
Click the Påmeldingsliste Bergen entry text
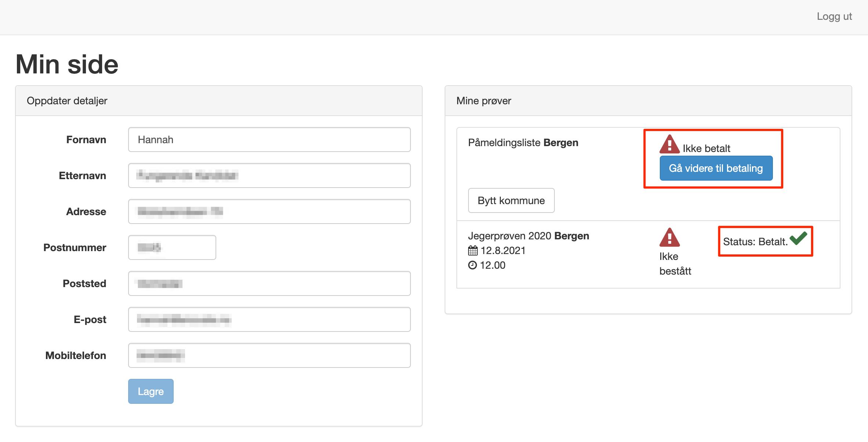(x=523, y=142)
